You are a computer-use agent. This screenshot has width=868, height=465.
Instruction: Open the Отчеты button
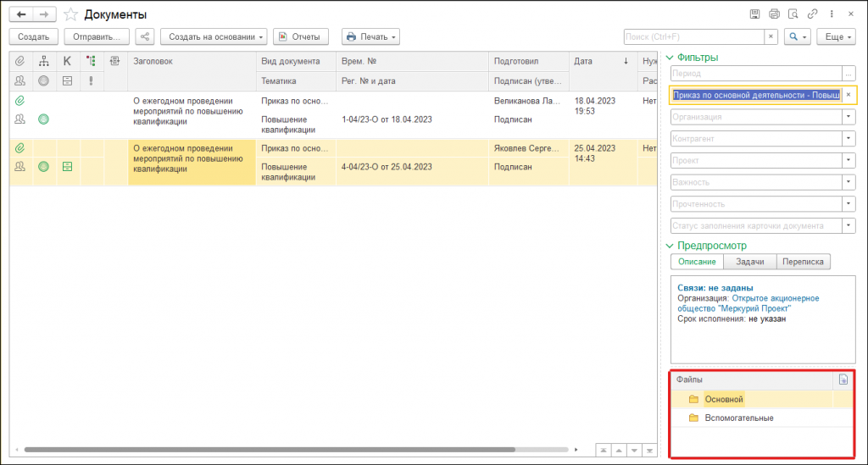(300, 36)
